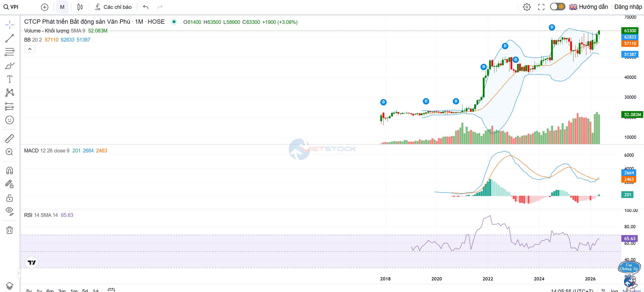Collapse the indicator legend with the chevron
Viewport: 644px width, 292px height.
(30, 49)
